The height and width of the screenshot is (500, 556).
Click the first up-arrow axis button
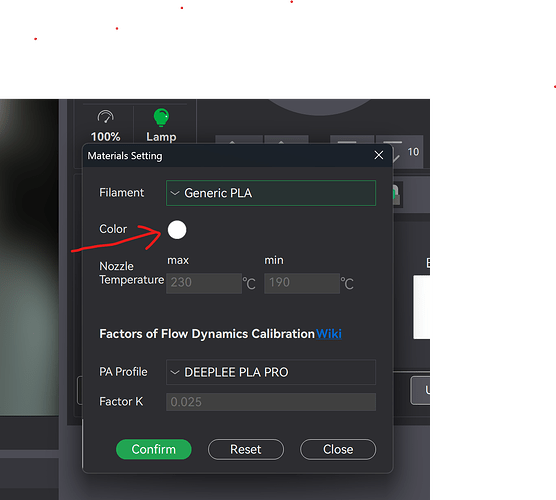239,139
